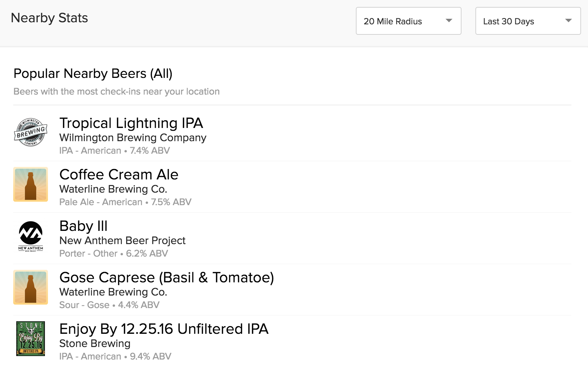Open New Anthem Beer Project brewery link
The width and height of the screenshot is (588, 379).
[122, 241]
